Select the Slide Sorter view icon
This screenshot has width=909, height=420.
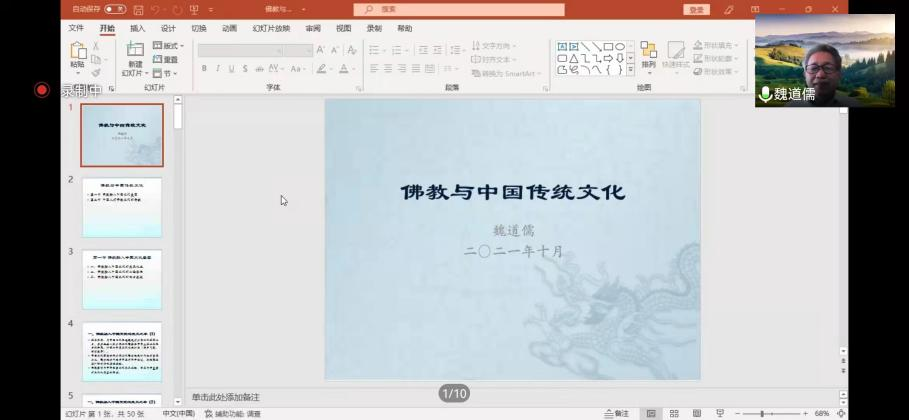click(x=673, y=413)
